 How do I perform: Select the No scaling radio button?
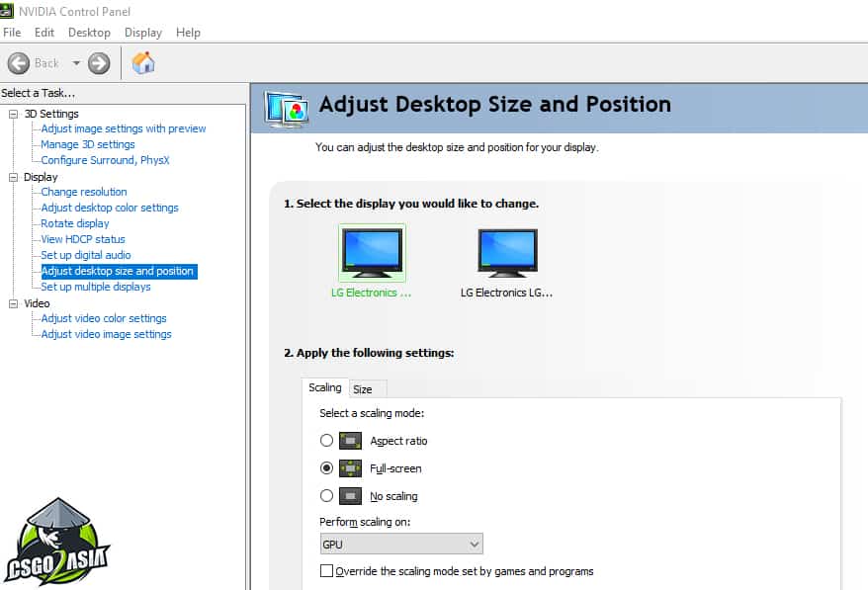[327, 496]
